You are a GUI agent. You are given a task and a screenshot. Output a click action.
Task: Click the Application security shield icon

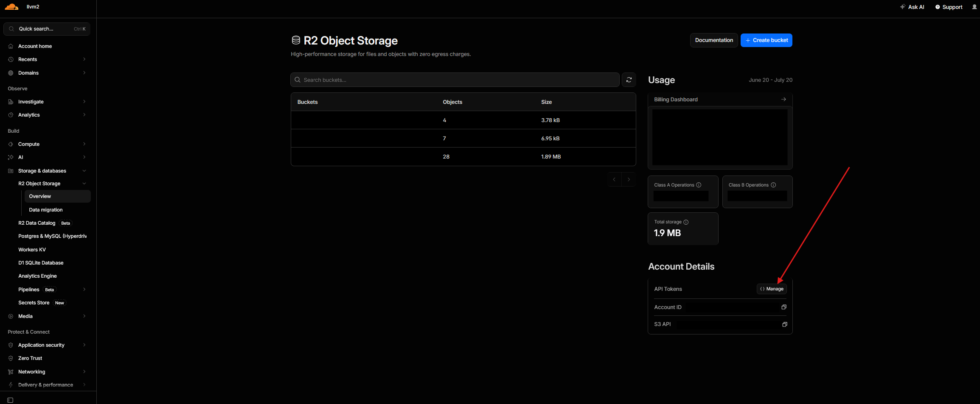(x=11, y=345)
